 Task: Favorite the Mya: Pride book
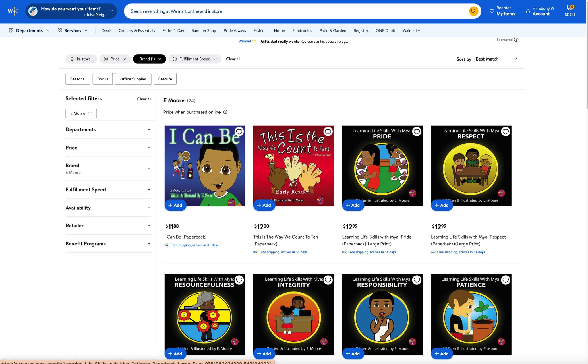[x=417, y=132]
